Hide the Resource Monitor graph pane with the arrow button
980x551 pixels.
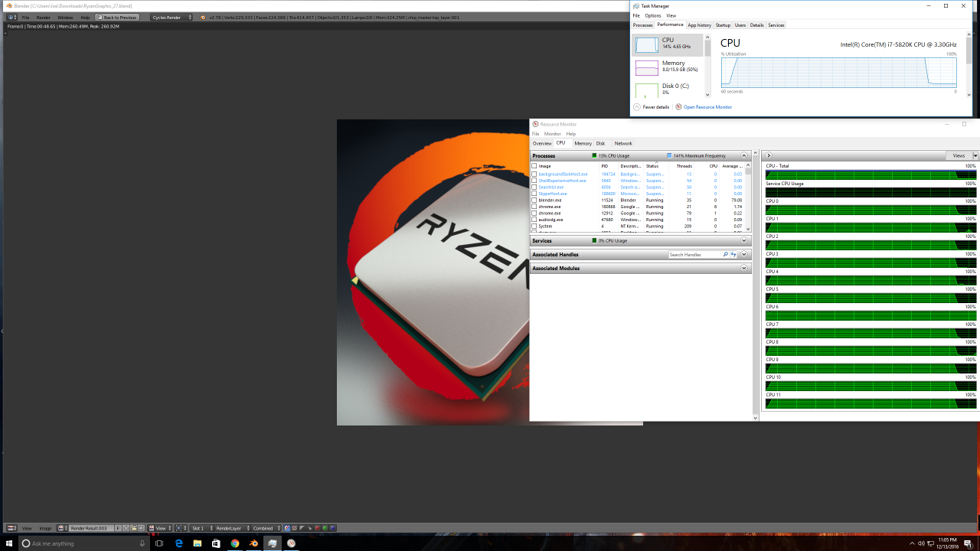(x=769, y=156)
